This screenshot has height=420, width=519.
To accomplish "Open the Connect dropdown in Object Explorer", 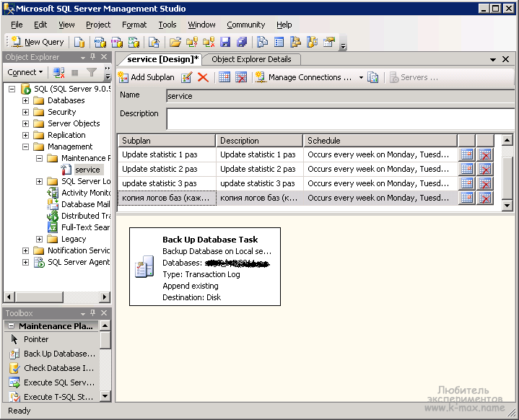I will (x=25, y=72).
